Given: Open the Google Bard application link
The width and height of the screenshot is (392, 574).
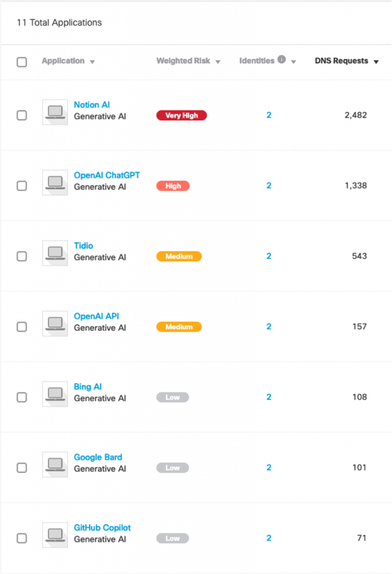Looking at the screenshot, I should pyautogui.click(x=98, y=457).
